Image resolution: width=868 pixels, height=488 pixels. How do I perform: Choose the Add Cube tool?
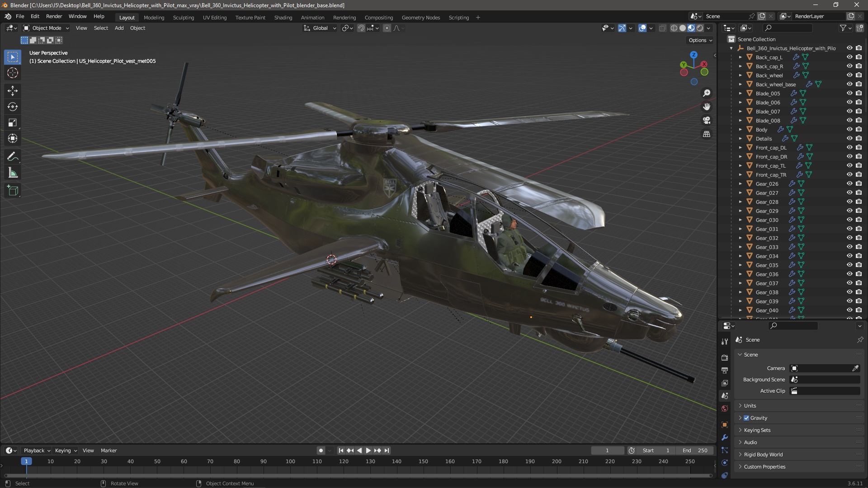click(x=13, y=191)
